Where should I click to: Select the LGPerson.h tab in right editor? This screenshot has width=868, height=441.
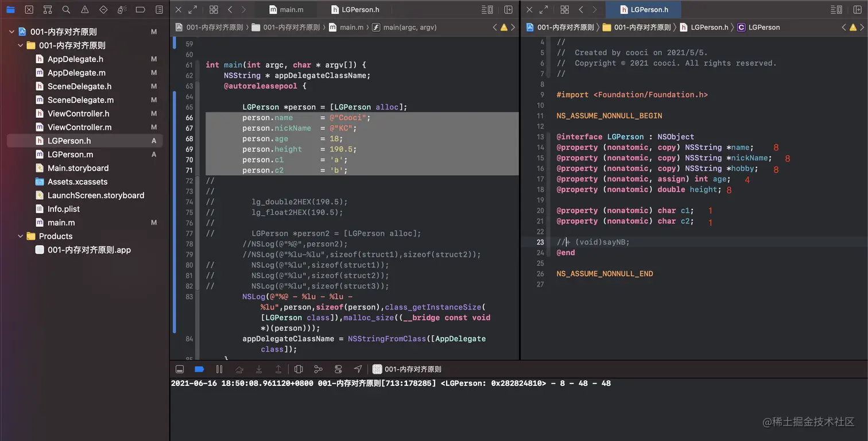pos(643,10)
